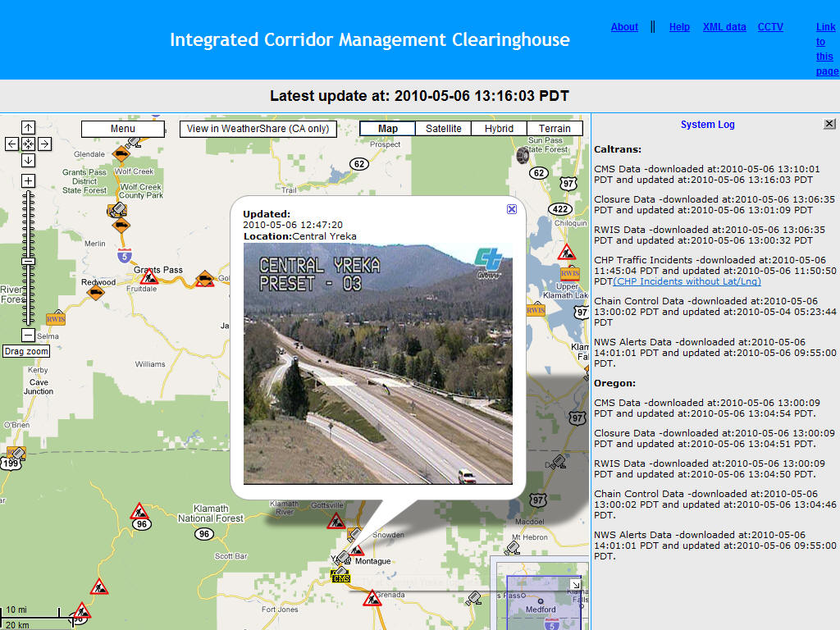Open the map Menu dropdown
The image size is (840, 630).
pyautogui.click(x=123, y=129)
